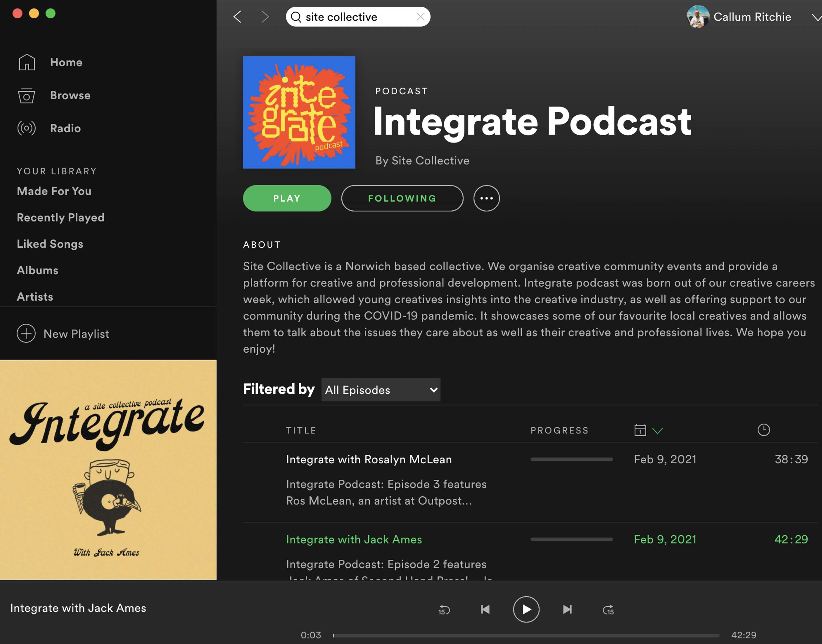Open the Home section
Viewport: 822px width, 644px height.
point(66,62)
